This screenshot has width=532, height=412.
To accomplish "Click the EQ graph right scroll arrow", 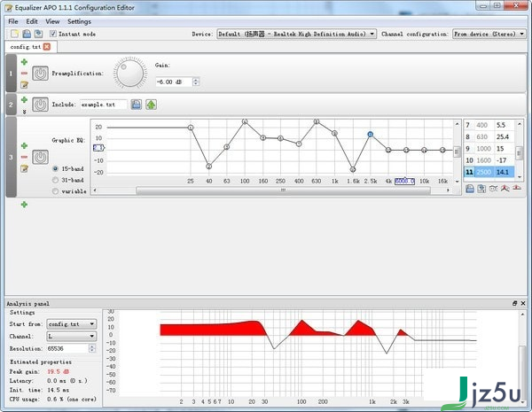I will pos(448,190).
